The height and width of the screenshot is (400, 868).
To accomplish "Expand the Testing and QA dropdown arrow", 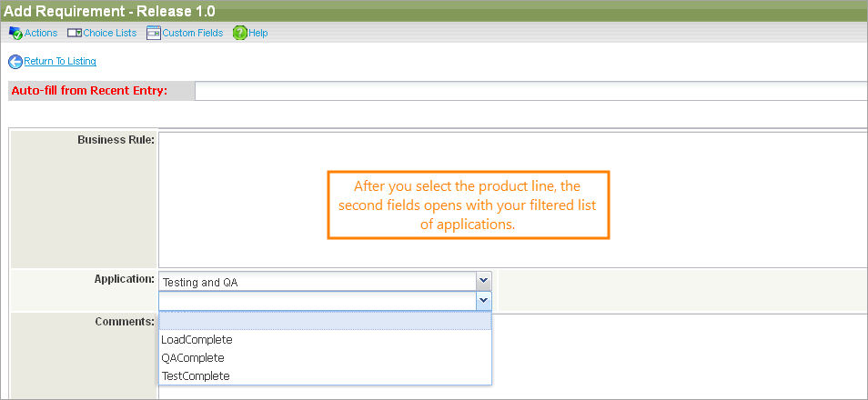I will (x=483, y=282).
